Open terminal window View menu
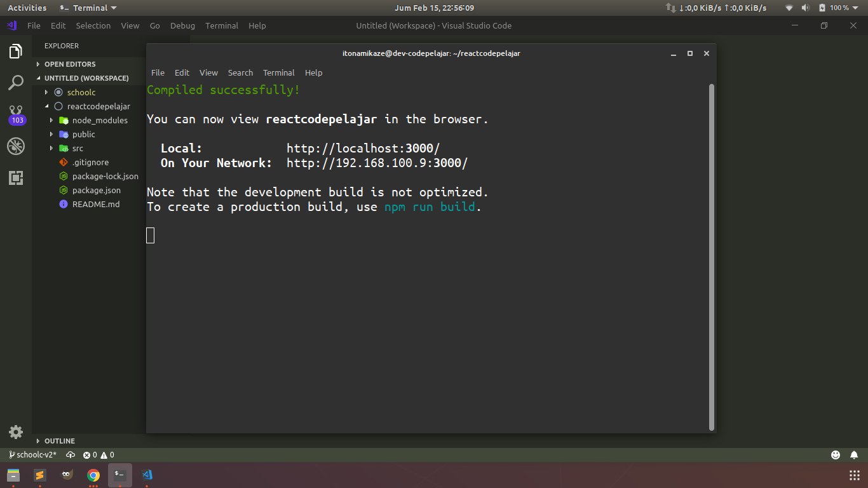Viewport: 868px width, 488px height. click(x=208, y=72)
